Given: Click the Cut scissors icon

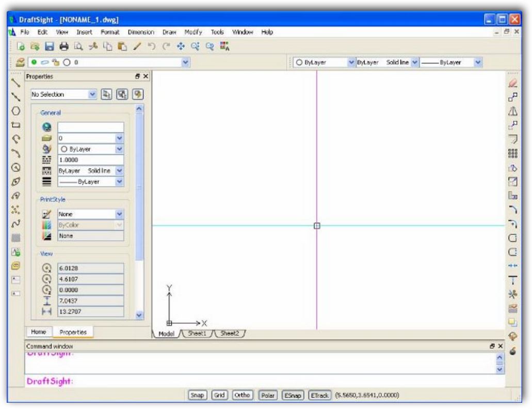Looking at the screenshot, I should pos(93,46).
